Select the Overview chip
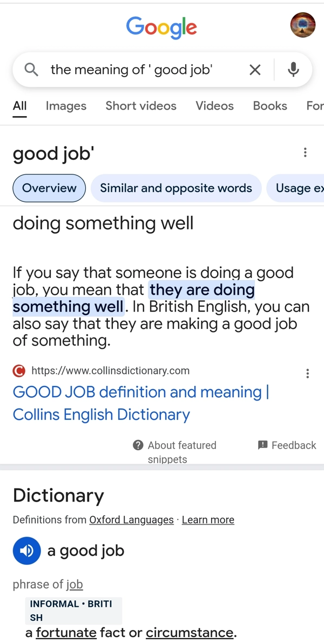This screenshot has width=324, height=644. [x=49, y=188]
